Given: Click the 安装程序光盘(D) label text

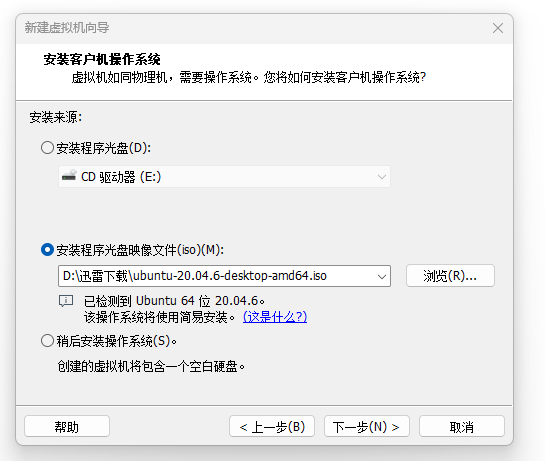Looking at the screenshot, I should point(104,148).
